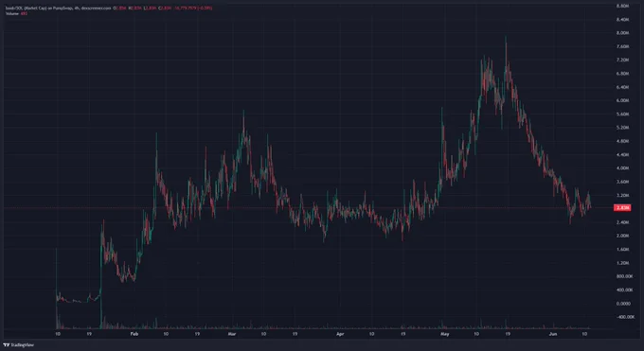Screen dimensions: 644x351
Task: Select the May label on the time axis
Action: [x=445, y=334]
